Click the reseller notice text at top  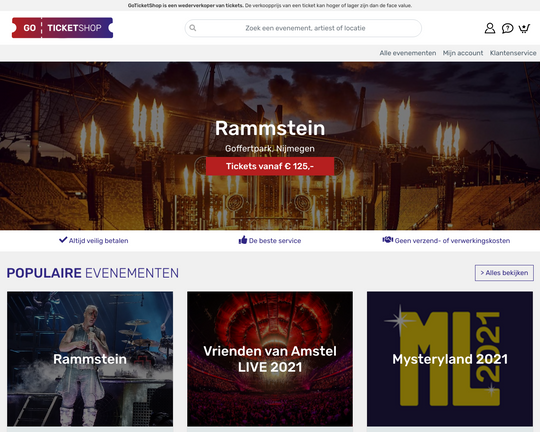click(270, 6)
